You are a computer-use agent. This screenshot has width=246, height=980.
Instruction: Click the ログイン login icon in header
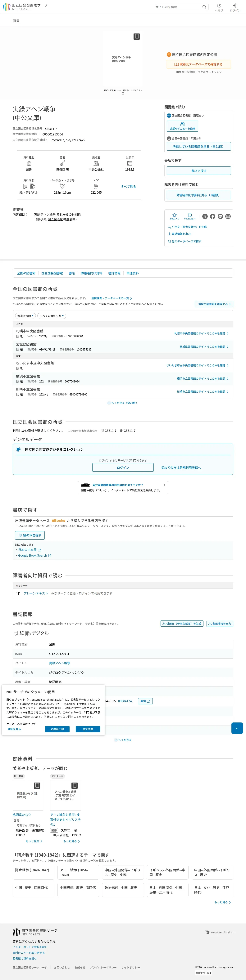(x=235, y=7)
